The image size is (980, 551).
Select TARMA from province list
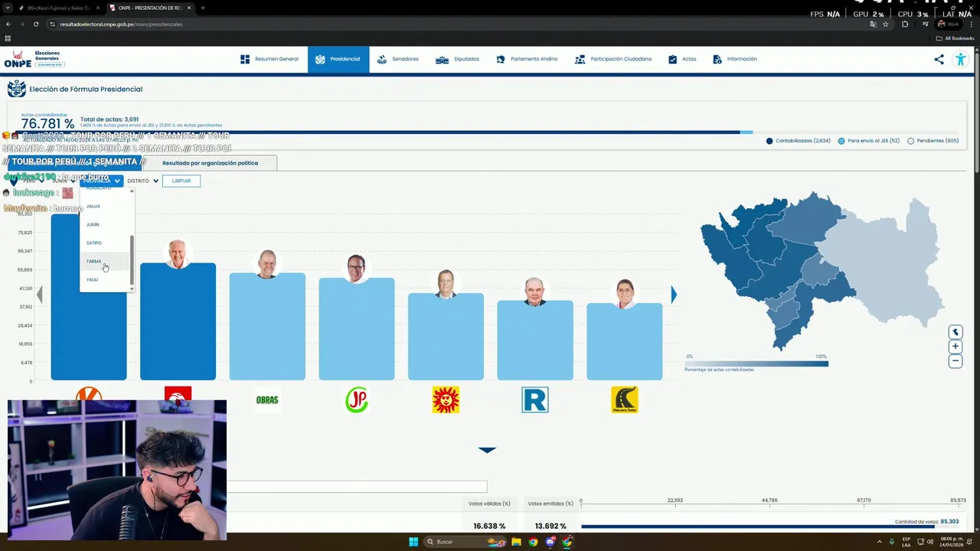tap(106, 261)
